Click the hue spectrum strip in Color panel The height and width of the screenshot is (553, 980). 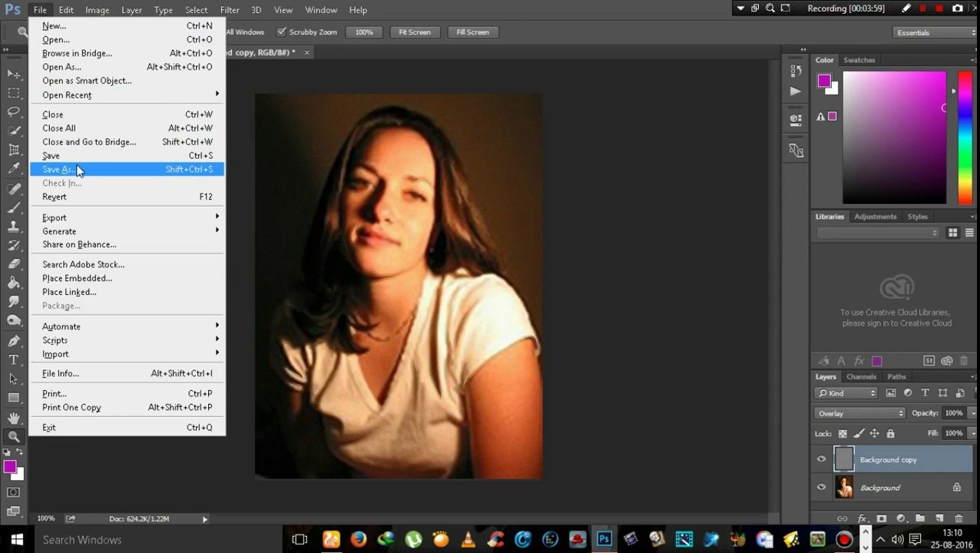point(965,137)
